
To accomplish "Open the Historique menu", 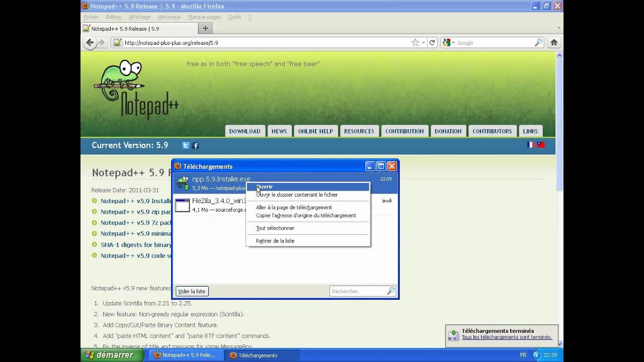I will [169, 17].
